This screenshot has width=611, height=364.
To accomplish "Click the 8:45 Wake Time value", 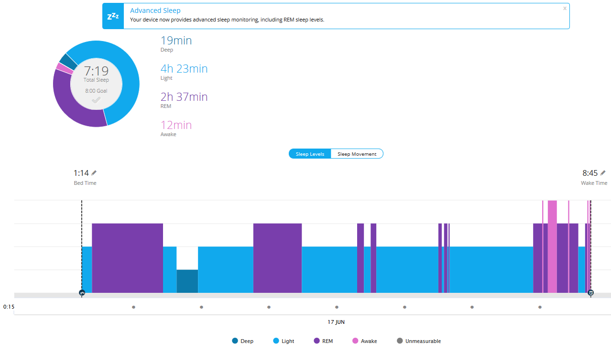I will [x=590, y=173].
